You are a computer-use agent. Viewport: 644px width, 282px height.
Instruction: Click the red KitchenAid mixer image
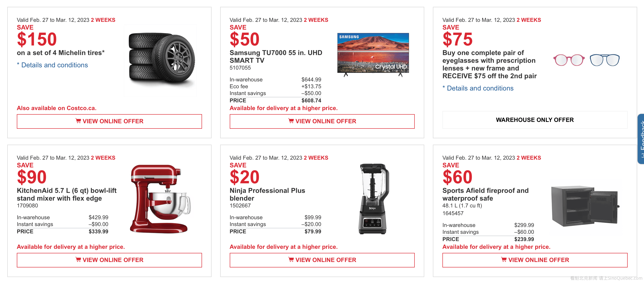(160, 199)
